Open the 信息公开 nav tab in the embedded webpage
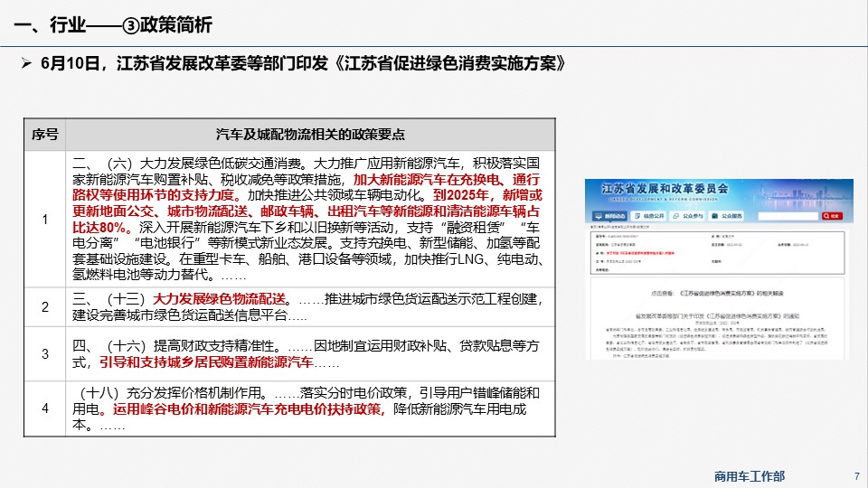The image size is (868, 488). 649,216
